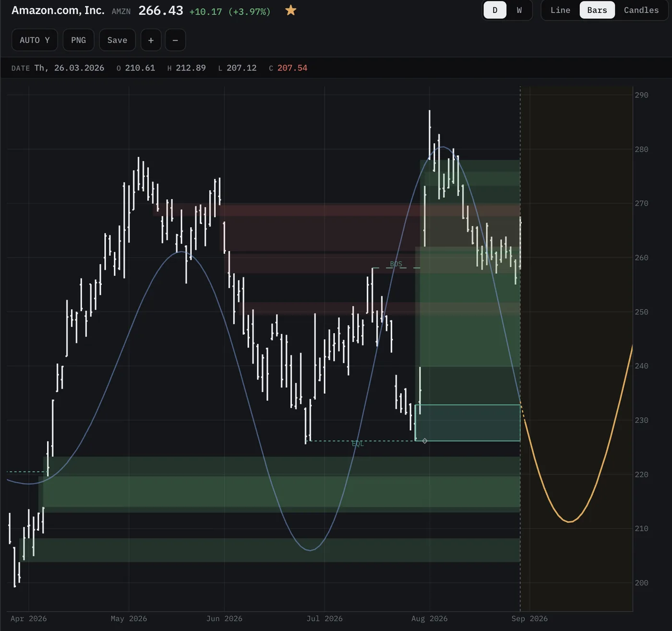
Task: Click the 210 price axis label
Action: (641, 528)
